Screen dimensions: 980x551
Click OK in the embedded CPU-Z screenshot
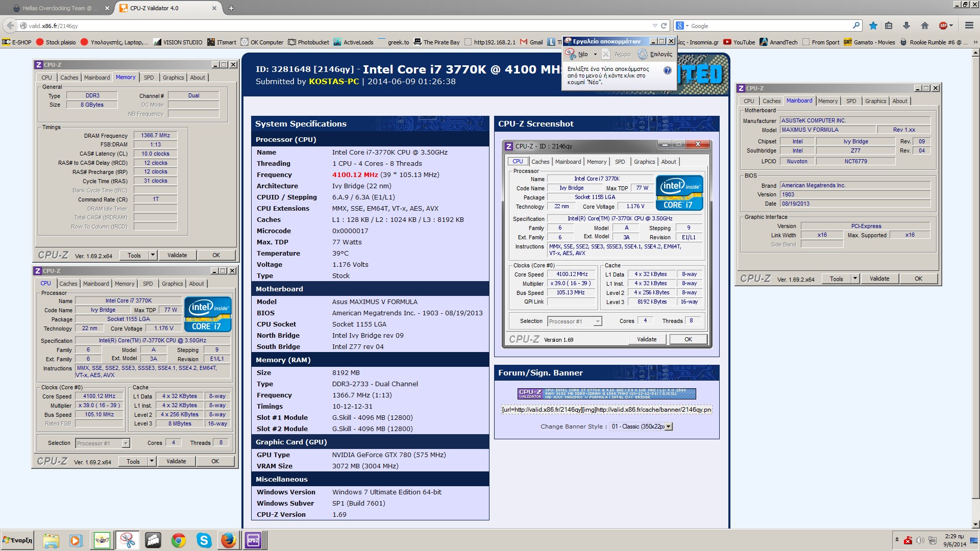pos(688,339)
